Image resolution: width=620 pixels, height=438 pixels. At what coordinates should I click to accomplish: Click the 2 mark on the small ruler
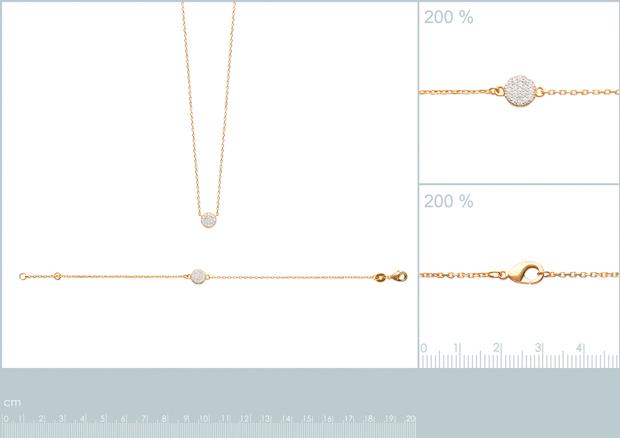click(x=497, y=348)
